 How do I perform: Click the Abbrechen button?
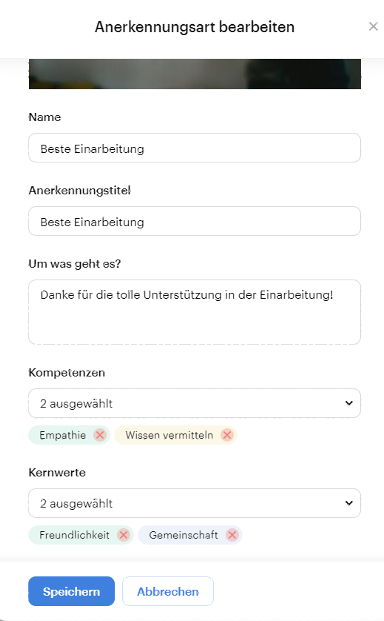click(x=168, y=591)
